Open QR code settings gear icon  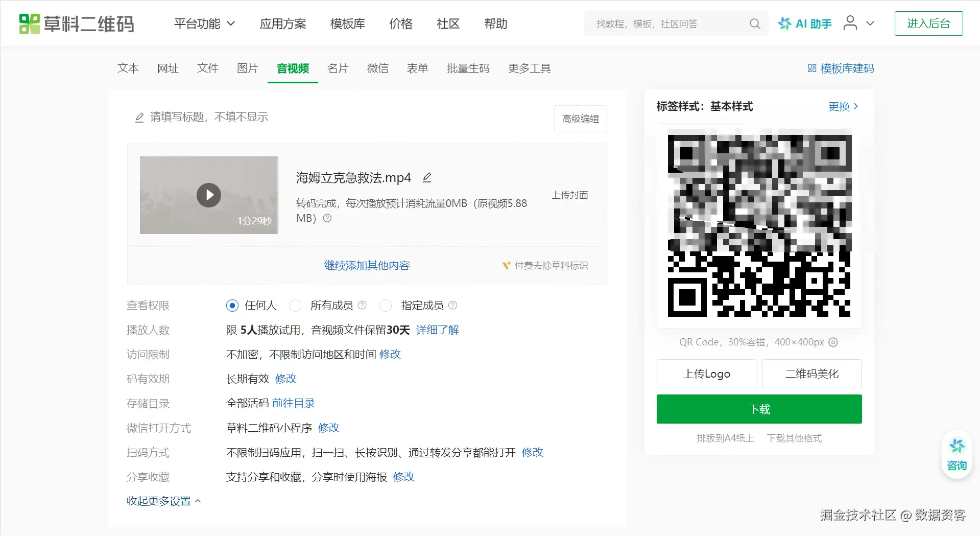833,342
